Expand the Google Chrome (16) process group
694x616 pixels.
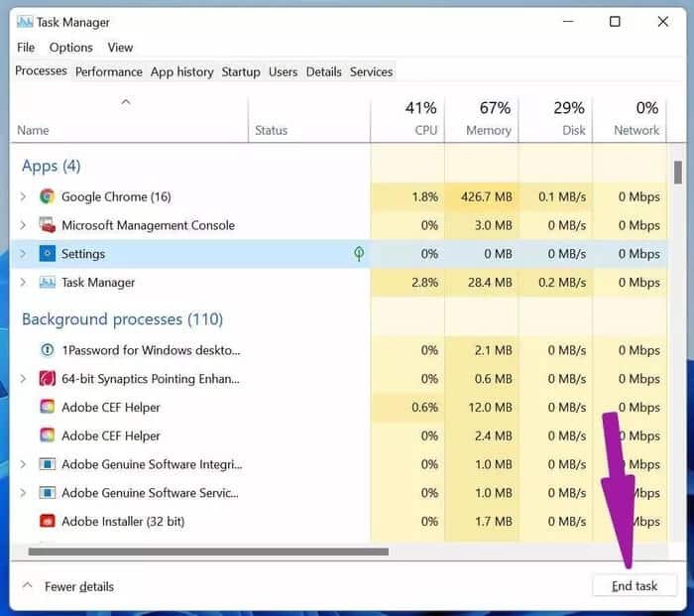(23, 196)
